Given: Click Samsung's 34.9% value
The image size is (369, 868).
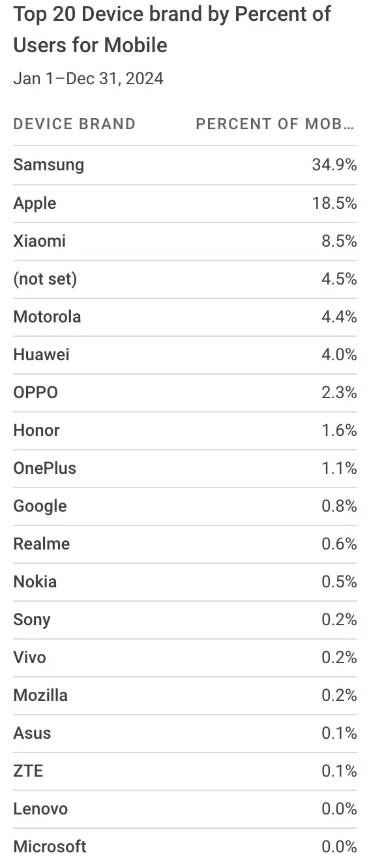Looking at the screenshot, I should [334, 164].
